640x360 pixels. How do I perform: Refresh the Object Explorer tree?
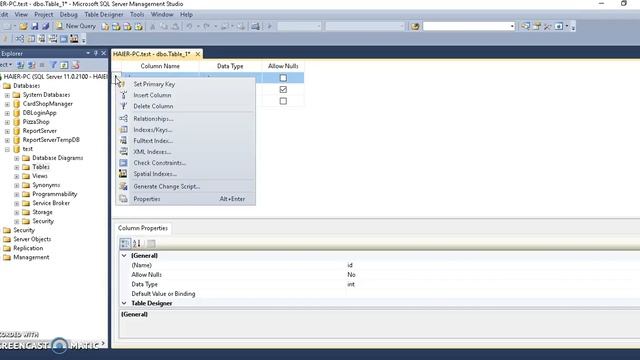click(64, 65)
